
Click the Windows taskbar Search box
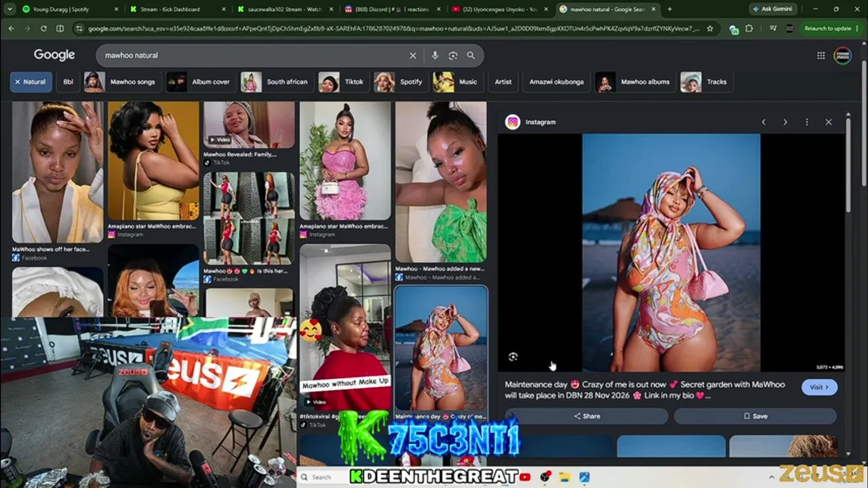coord(323,477)
